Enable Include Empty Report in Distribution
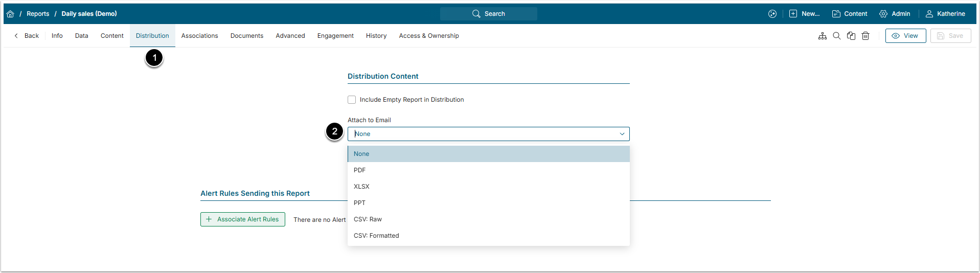980x273 pixels. [352, 100]
